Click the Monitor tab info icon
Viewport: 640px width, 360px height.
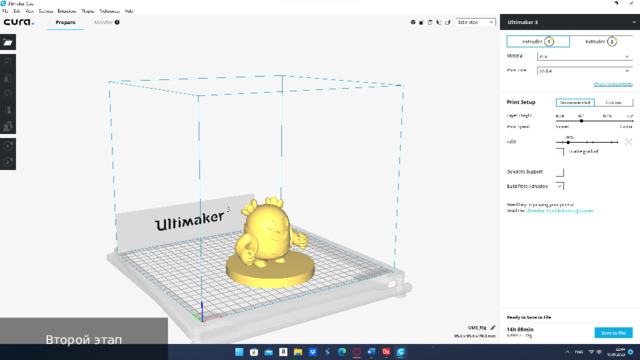point(117,22)
